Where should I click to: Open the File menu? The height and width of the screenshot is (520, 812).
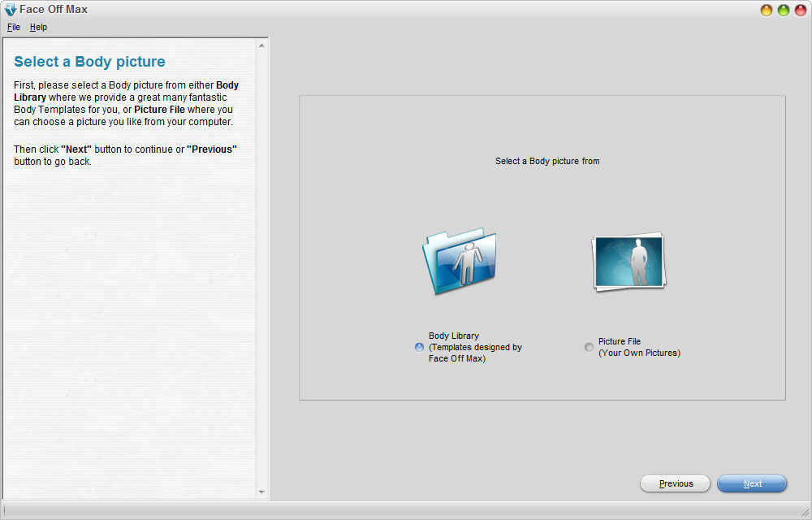coord(14,27)
